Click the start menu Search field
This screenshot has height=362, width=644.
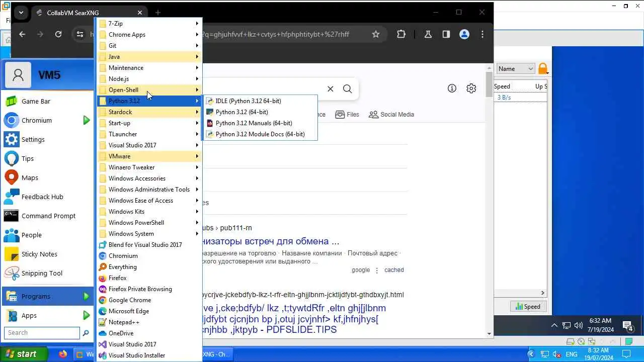tap(42, 333)
